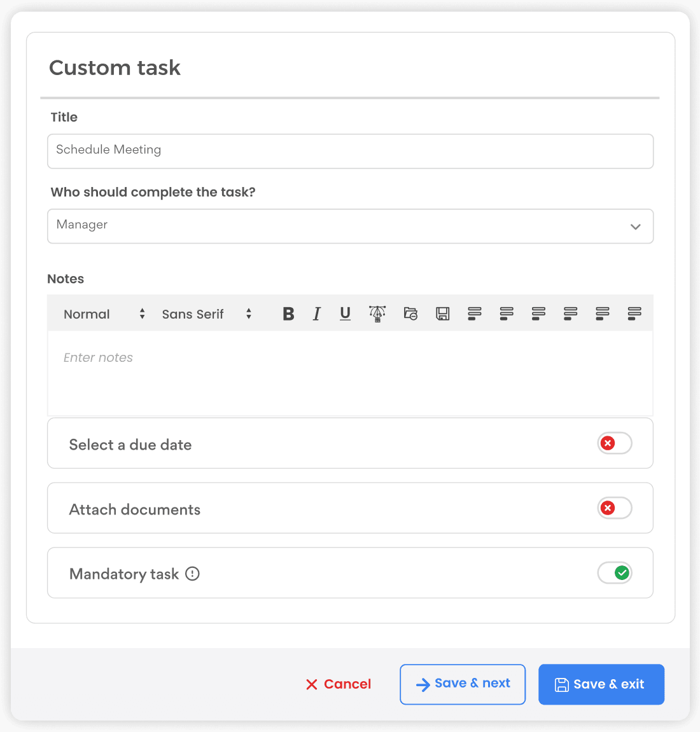Select the pen drawing tool in the toolbar
The width and height of the screenshot is (700, 732).
377,314
